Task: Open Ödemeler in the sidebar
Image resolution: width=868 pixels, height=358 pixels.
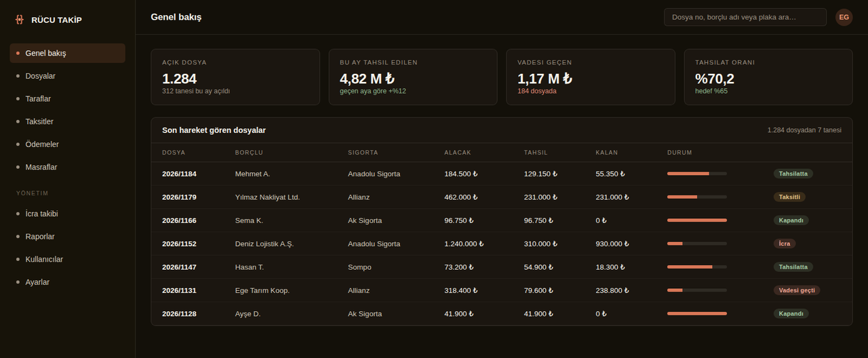Action: (67, 144)
